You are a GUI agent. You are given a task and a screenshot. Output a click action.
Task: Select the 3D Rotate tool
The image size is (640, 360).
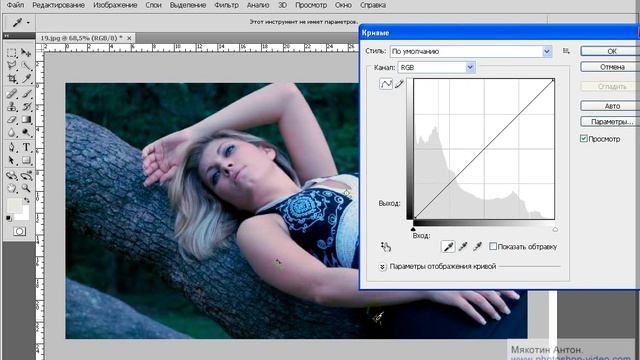click(x=11, y=176)
